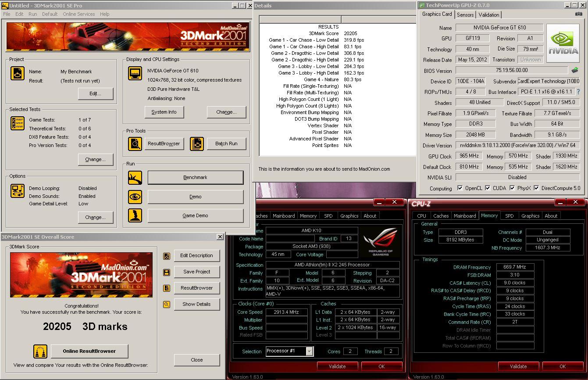The width and height of the screenshot is (588, 380).
Task: Click the Game 4 - Nature result row
Action: point(337,79)
